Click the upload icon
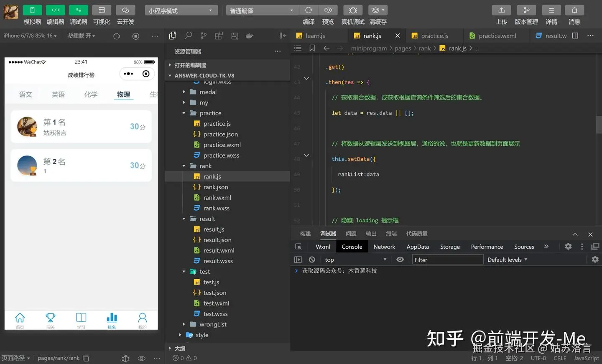The width and height of the screenshot is (602, 364). click(x=502, y=10)
